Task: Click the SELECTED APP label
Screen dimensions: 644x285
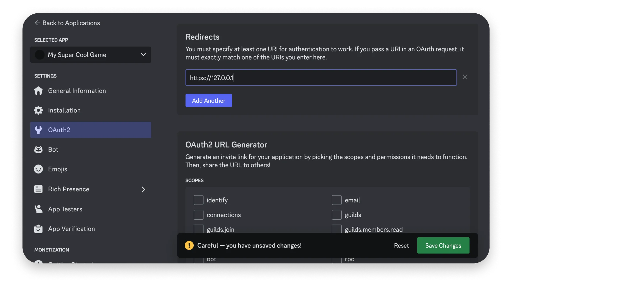Action: click(x=51, y=40)
